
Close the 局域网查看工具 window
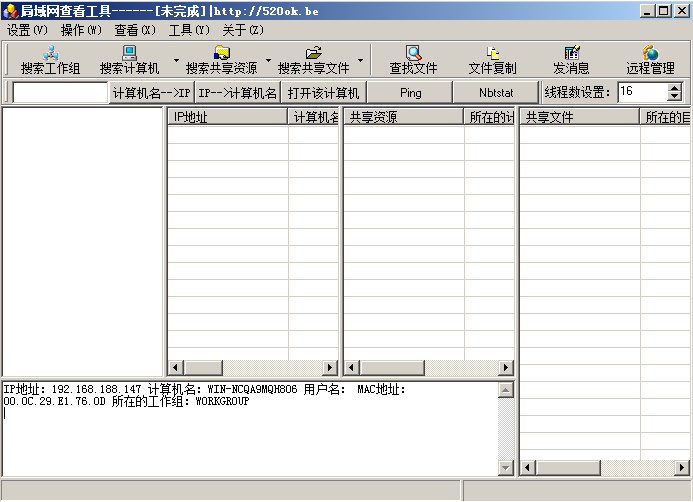[682, 11]
